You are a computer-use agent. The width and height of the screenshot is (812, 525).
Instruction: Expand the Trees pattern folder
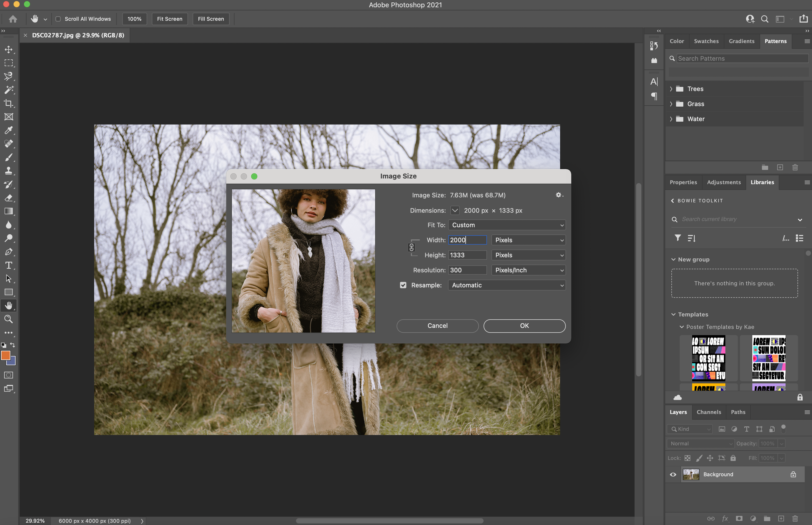(671, 89)
